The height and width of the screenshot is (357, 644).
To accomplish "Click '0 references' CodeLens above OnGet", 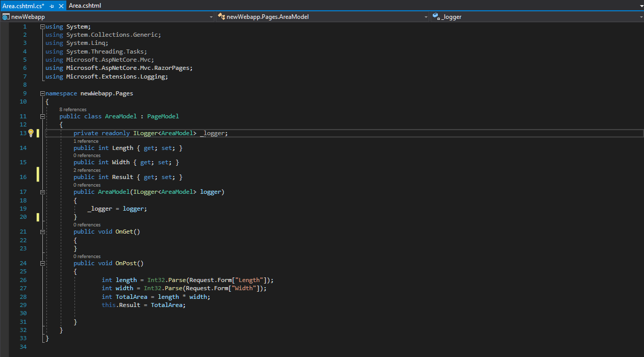I will point(87,225).
